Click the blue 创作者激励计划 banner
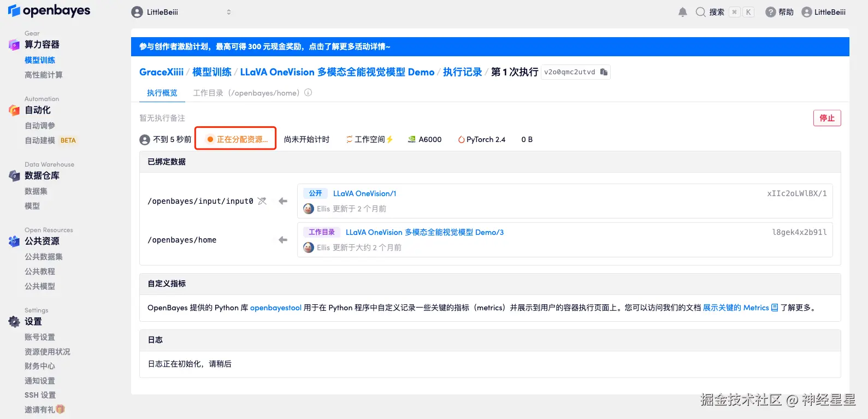868x419 pixels. pyautogui.click(x=490, y=47)
